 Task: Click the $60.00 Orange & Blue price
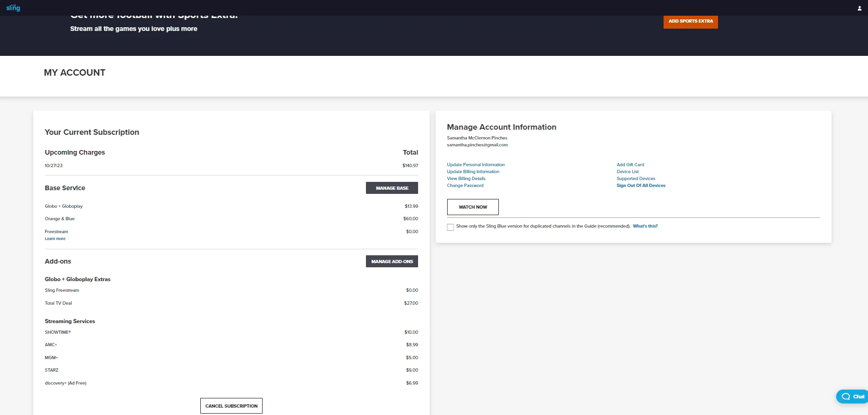click(x=411, y=219)
